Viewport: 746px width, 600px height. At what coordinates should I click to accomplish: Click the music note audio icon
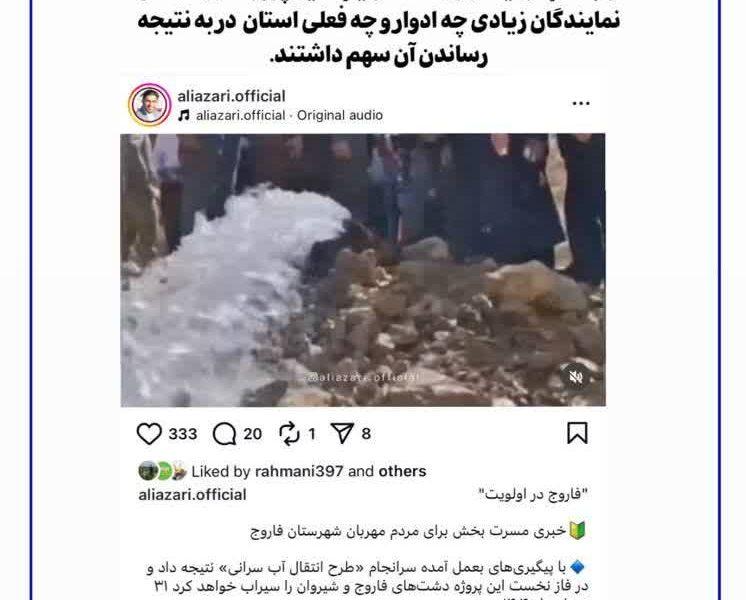point(184,116)
